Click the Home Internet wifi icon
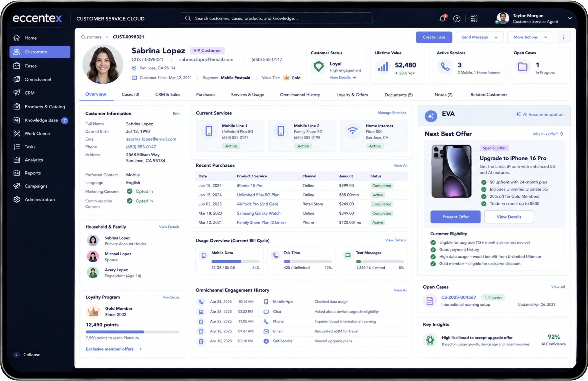This screenshot has height=381, width=588. pyautogui.click(x=353, y=130)
